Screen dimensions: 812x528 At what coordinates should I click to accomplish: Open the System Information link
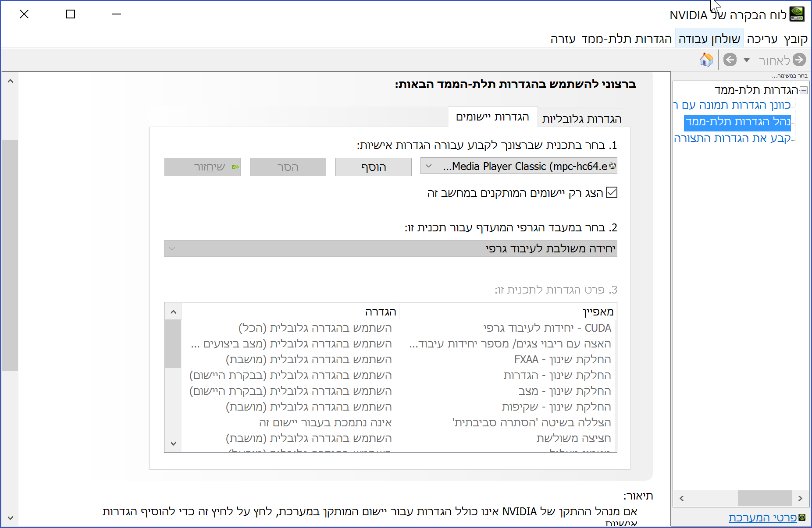click(x=762, y=517)
